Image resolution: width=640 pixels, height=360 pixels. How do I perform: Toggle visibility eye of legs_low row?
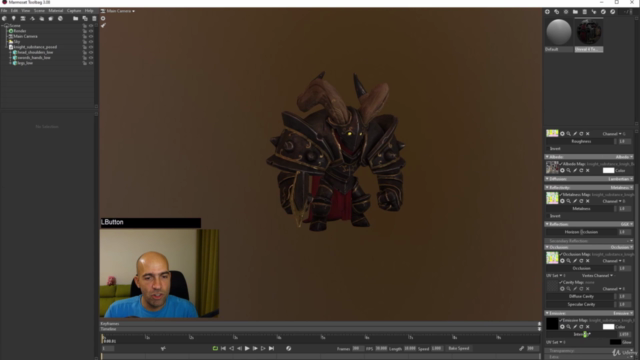pos(91,63)
